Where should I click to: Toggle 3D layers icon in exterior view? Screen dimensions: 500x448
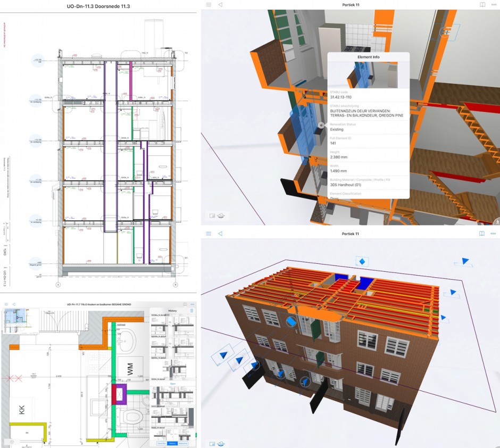pyautogui.click(x=221, y=443)
